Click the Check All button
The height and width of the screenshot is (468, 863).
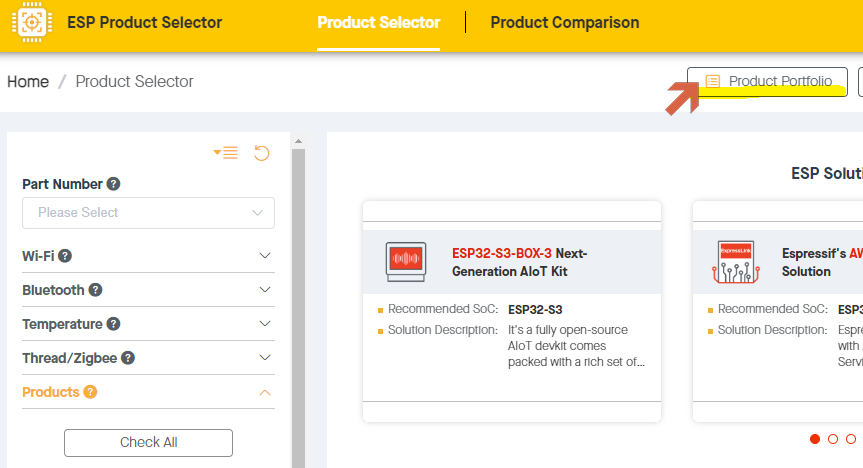[149, 443]
